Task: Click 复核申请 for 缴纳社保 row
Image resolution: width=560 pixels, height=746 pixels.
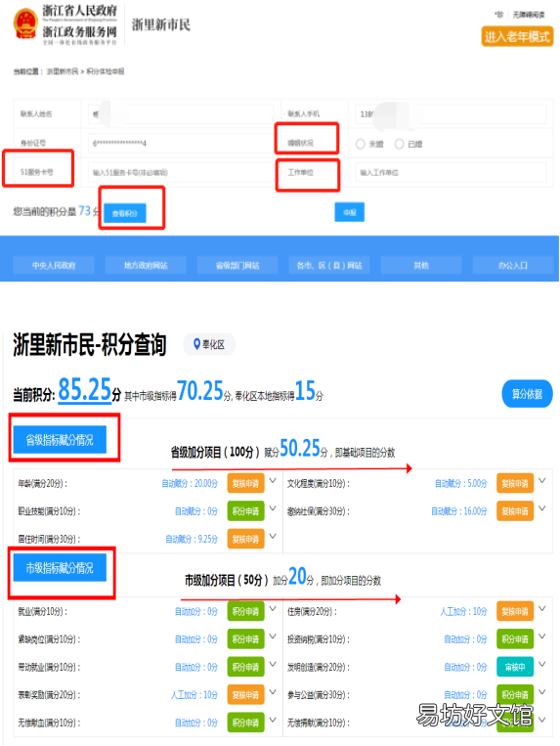Action: [515, 511]
